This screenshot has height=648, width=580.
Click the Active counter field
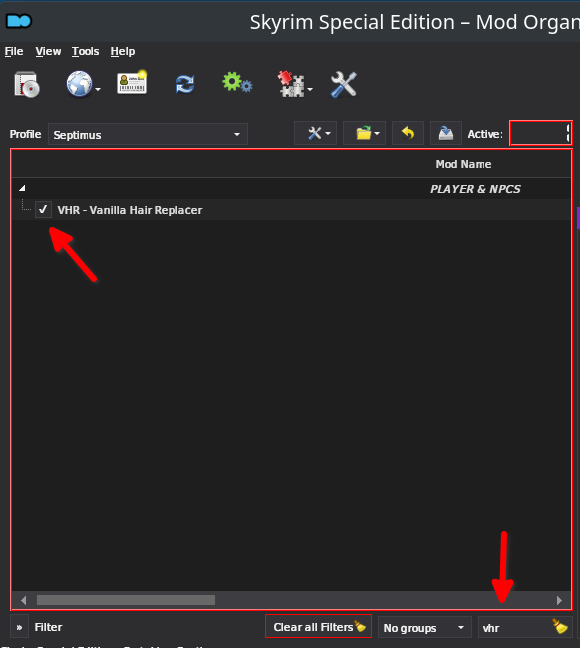tap(541, 133)
